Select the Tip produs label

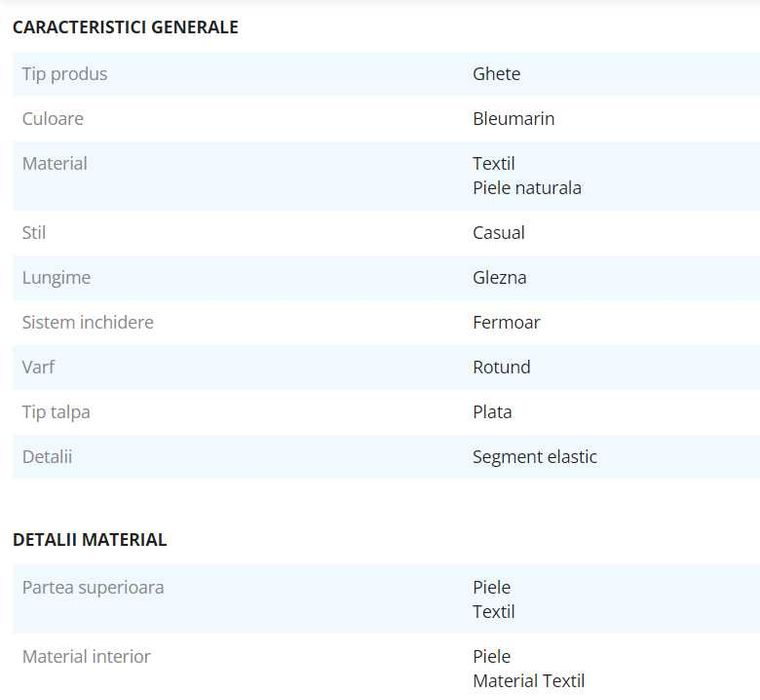coord(65,74)
